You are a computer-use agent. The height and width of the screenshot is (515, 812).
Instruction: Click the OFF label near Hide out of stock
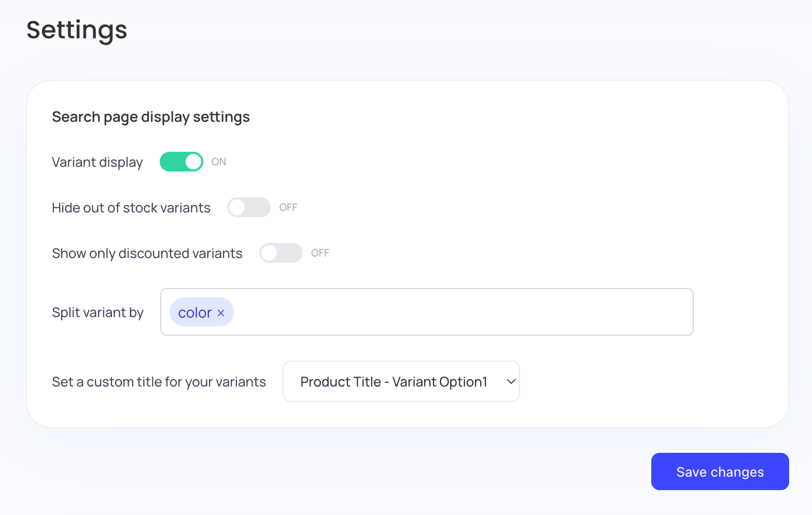(287, 207)
